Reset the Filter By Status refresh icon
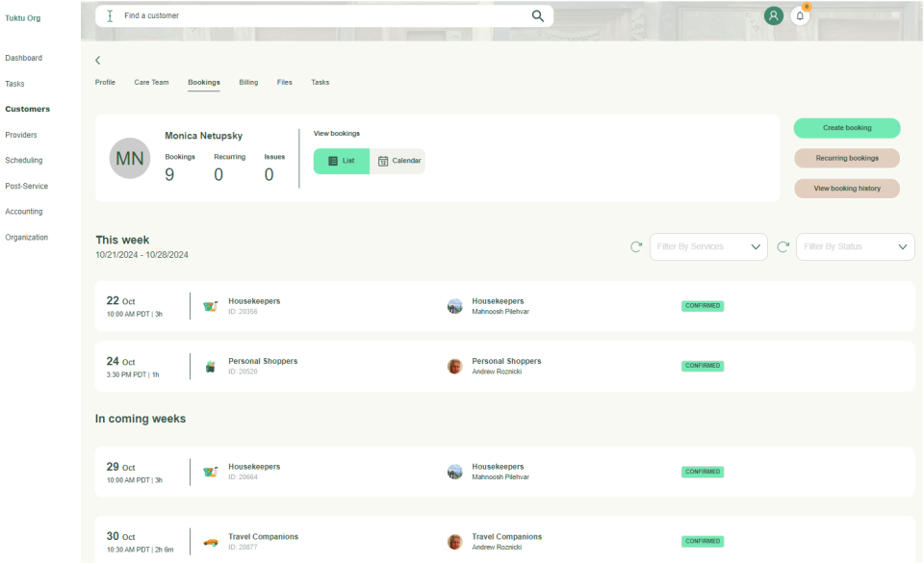Viewport: 924px width, 564px height. pyautogui.click(x=783, y=247)
